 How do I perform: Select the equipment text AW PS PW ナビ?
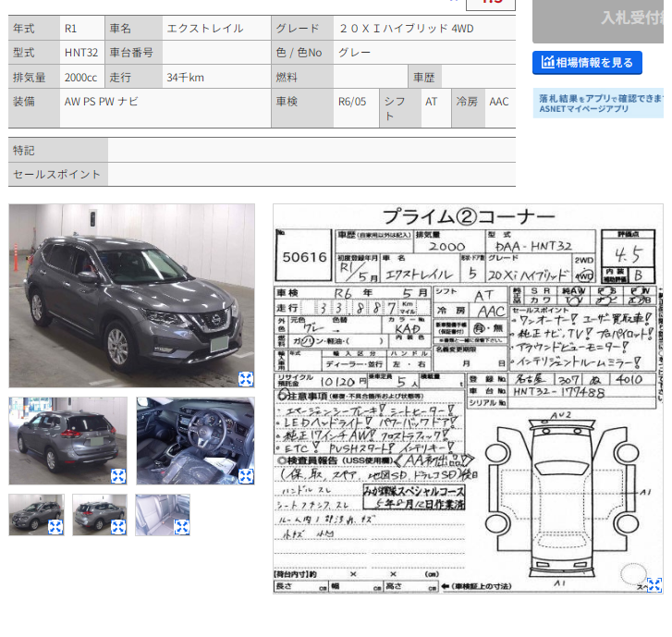tap(101, 102)
